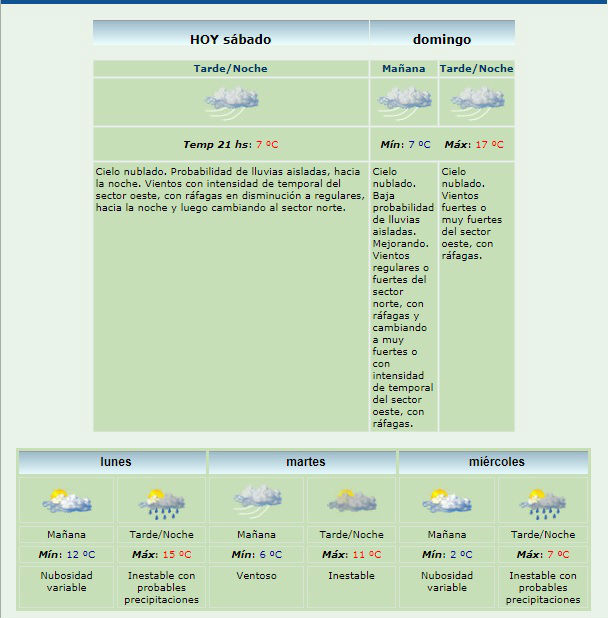Select the miércoles day header

coord(496,462)
